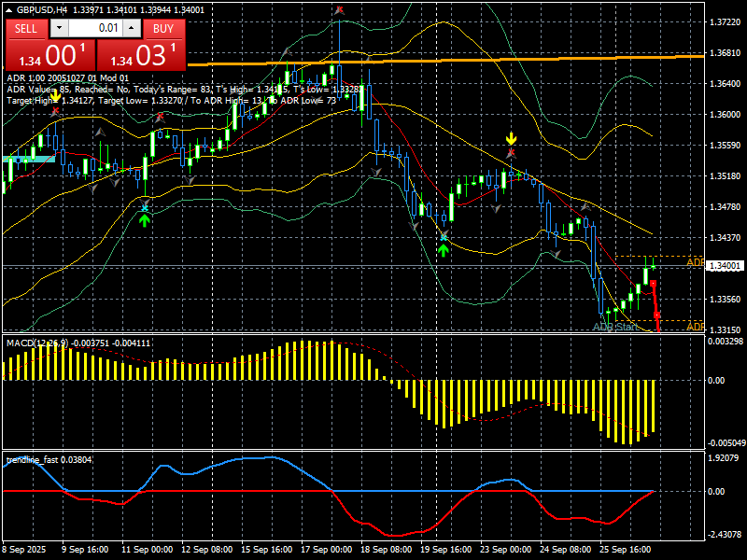Click the 1.34780 price axis label
This screenshot has width=747, height=560.
click(726, 206)
